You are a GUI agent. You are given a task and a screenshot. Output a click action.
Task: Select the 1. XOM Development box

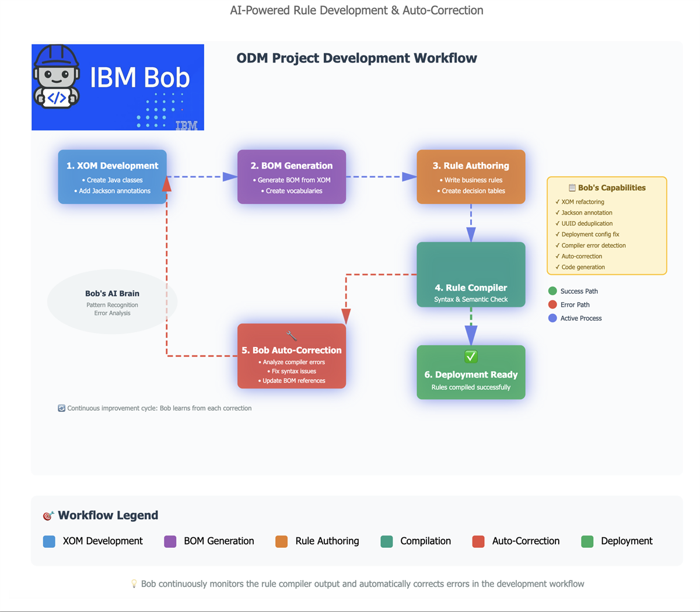(x=113, y=177)
